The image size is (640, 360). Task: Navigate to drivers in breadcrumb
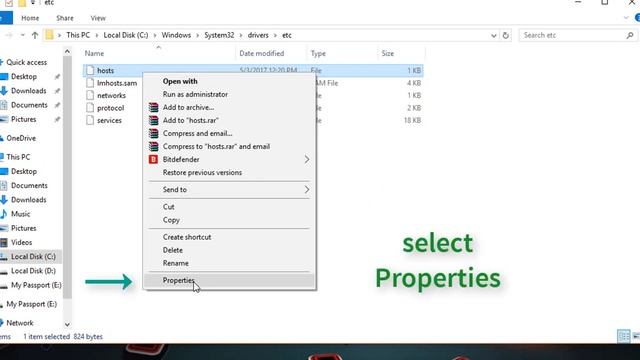[x=258, y=35]
